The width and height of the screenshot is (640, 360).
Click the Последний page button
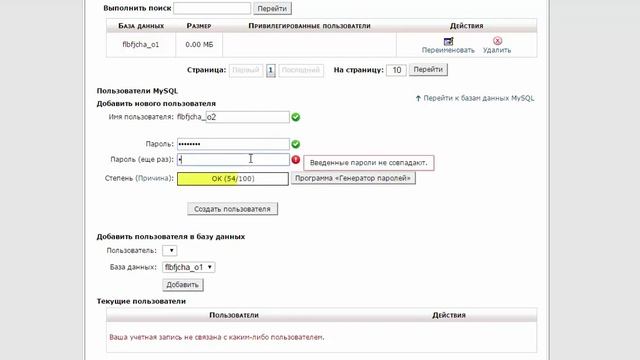tap(301, 70)
